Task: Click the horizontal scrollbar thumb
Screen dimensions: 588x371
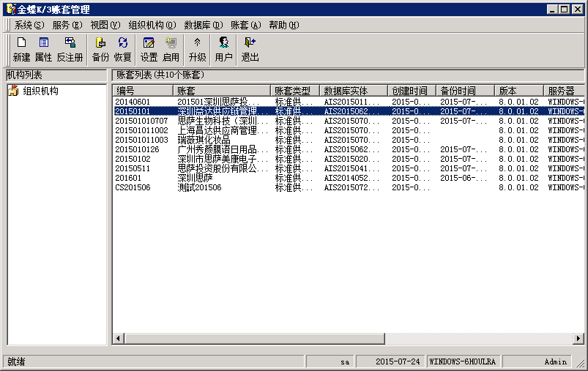Action: coord(255,339)
